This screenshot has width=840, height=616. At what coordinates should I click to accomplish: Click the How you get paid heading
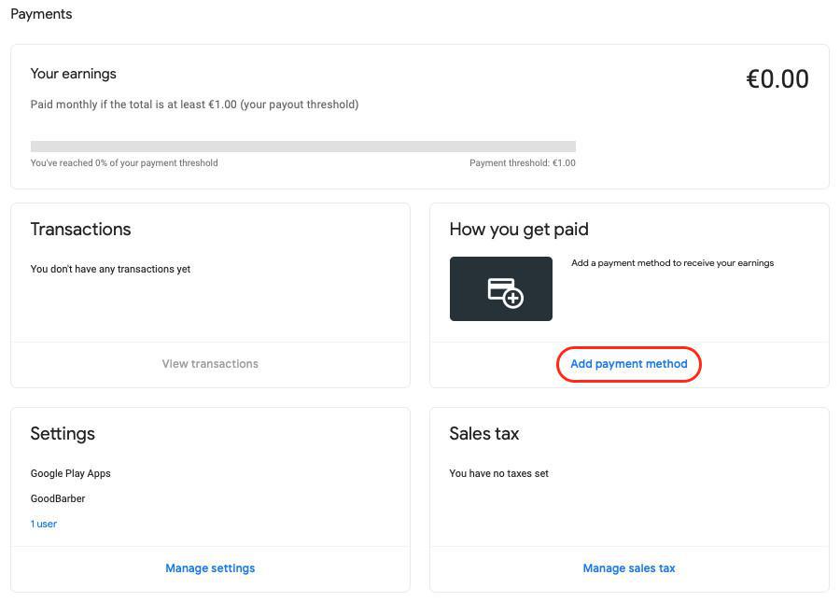[518, 230]
